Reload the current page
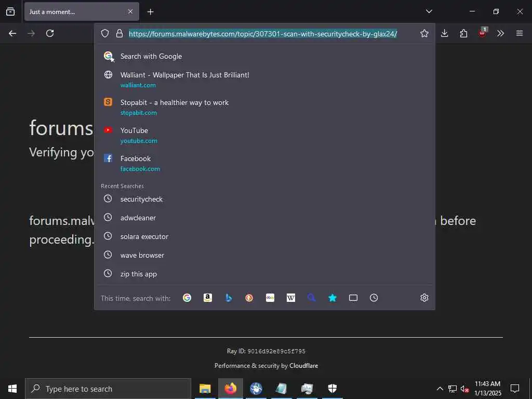The width and height of the screenshot is (532, 399). tap(50, 33)
